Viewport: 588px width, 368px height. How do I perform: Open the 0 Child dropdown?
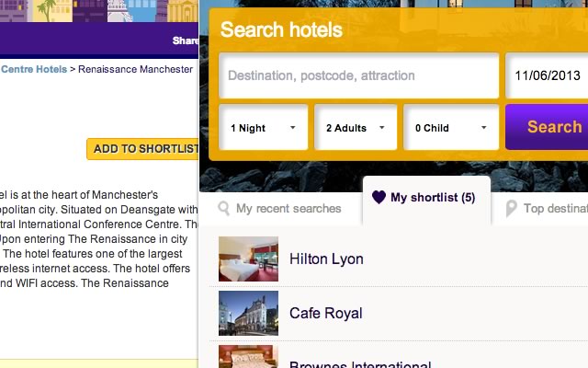tap(451, 128)
